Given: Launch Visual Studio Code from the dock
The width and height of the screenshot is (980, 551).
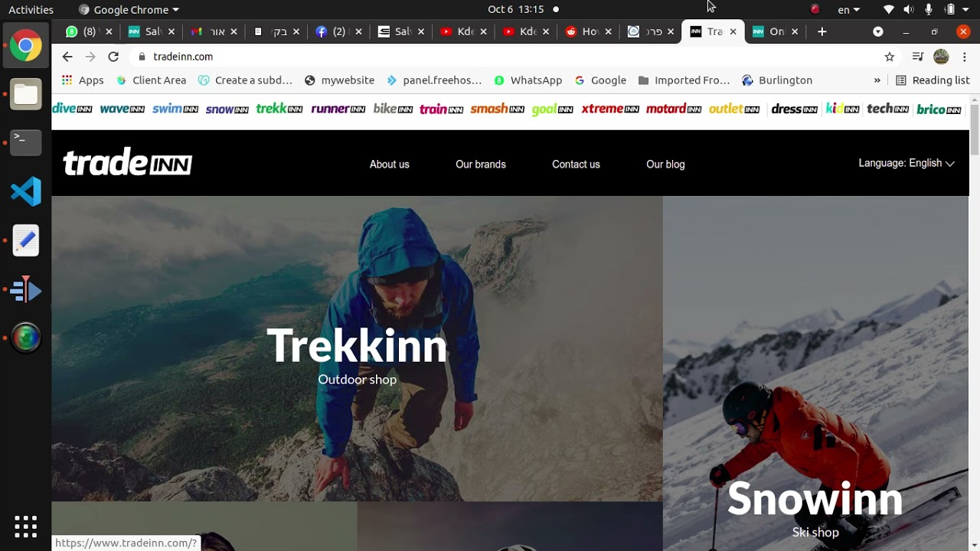Looking at the screenshot, I should pos(25,191).
